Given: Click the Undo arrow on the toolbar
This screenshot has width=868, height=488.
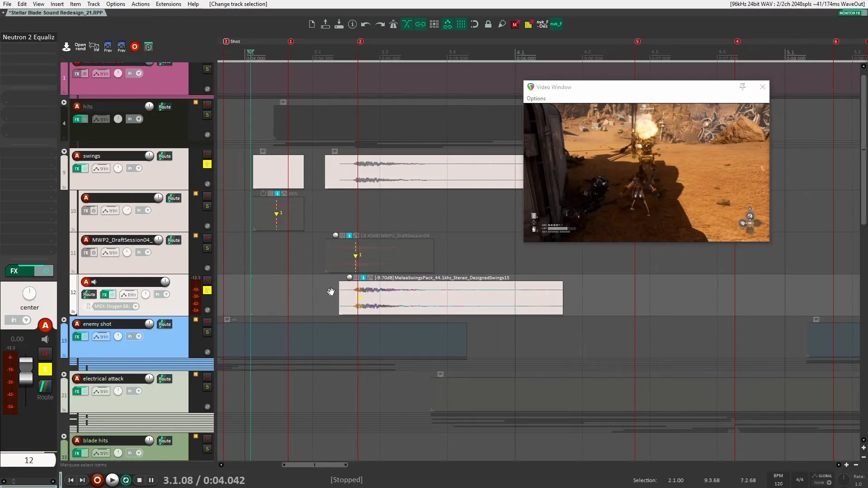Looking at the screenshot, I should click(x=365, y=24).
